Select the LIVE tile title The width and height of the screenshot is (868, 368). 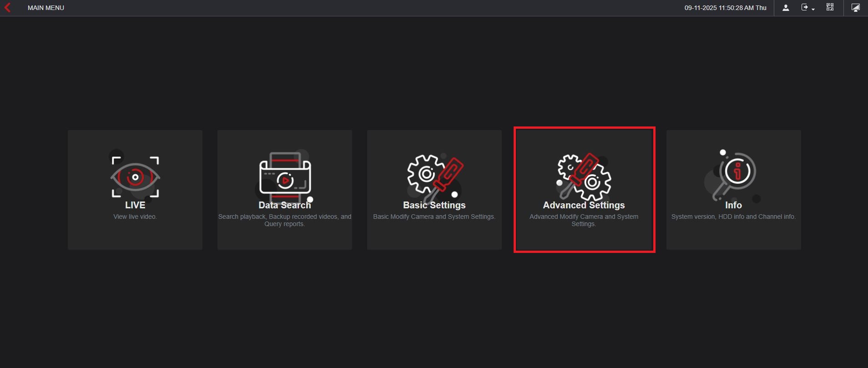(135, 205)
